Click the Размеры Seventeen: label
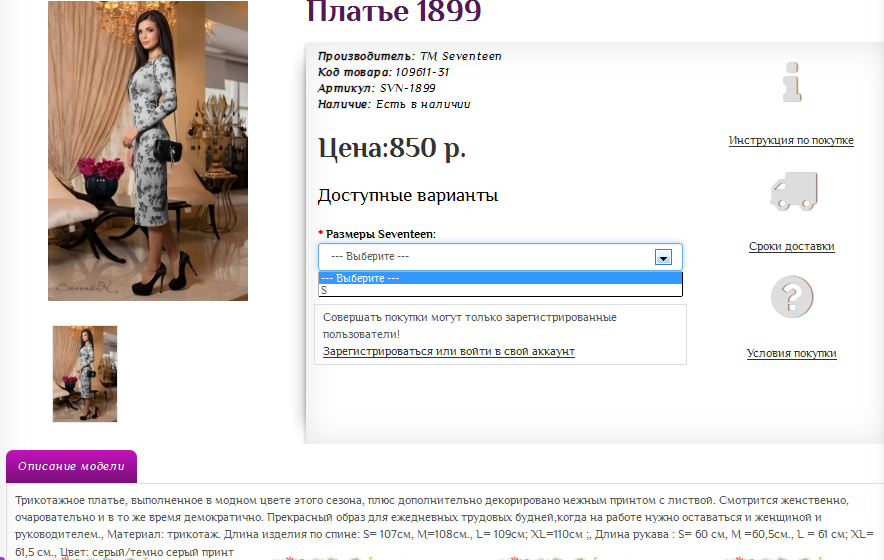884x560 pixels. 377,234
